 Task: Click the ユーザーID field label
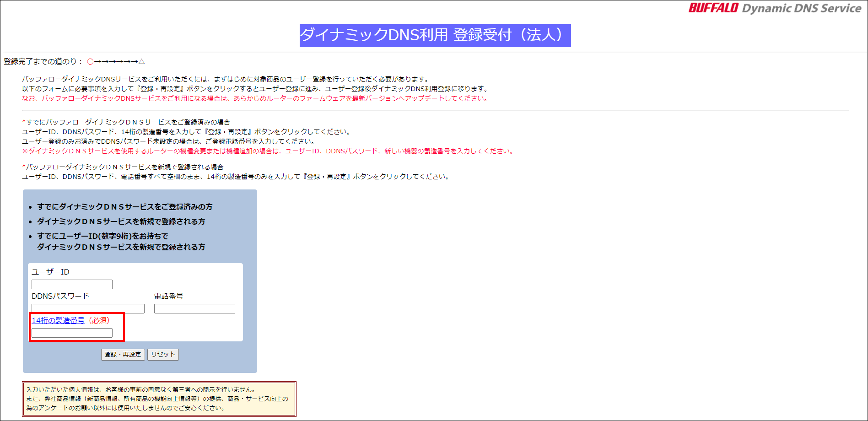coord(50,271)
